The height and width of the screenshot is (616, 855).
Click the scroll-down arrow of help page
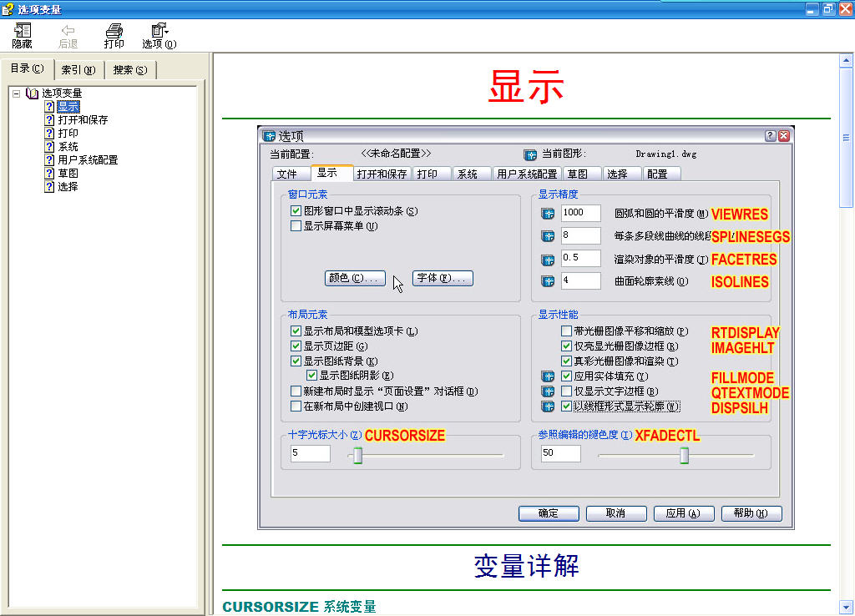(x=847, y=606)
